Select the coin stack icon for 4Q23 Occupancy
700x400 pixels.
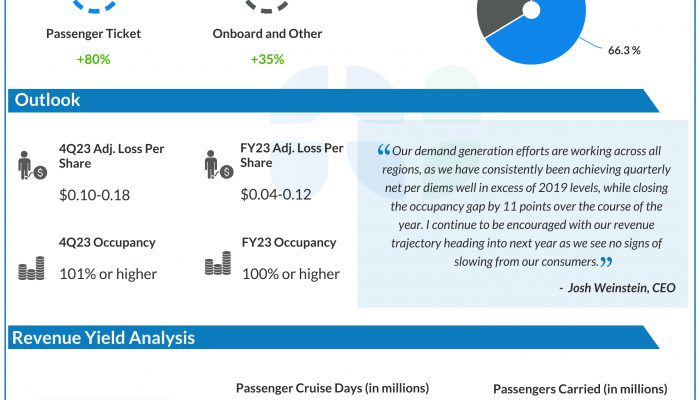(x=31, y=267)
